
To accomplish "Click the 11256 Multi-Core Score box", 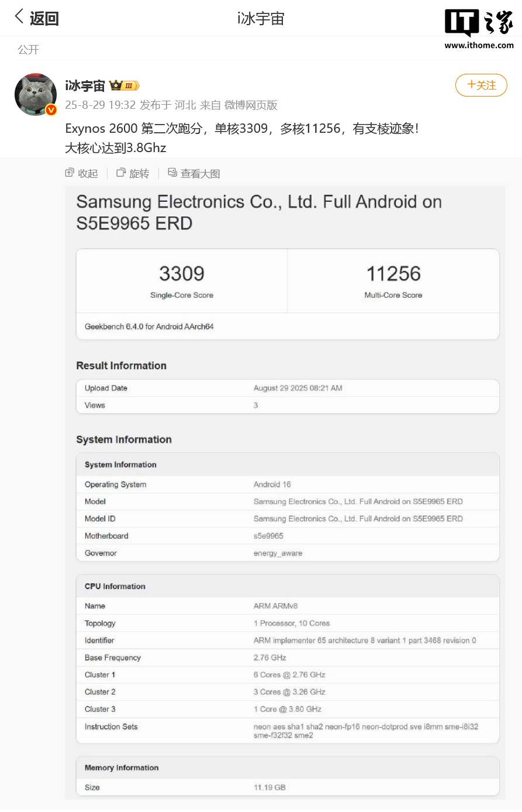I will (393, 281).
